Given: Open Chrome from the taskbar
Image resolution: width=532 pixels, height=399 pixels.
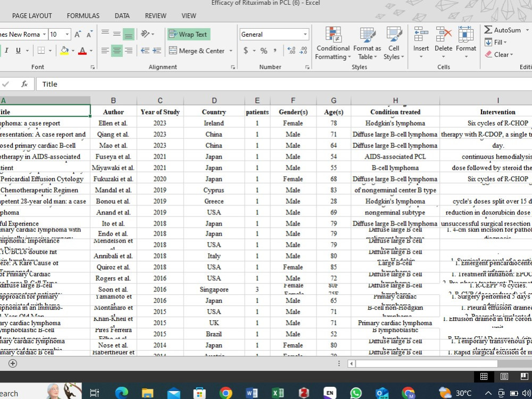Looking at the screenshot, I should click(226, 393).
